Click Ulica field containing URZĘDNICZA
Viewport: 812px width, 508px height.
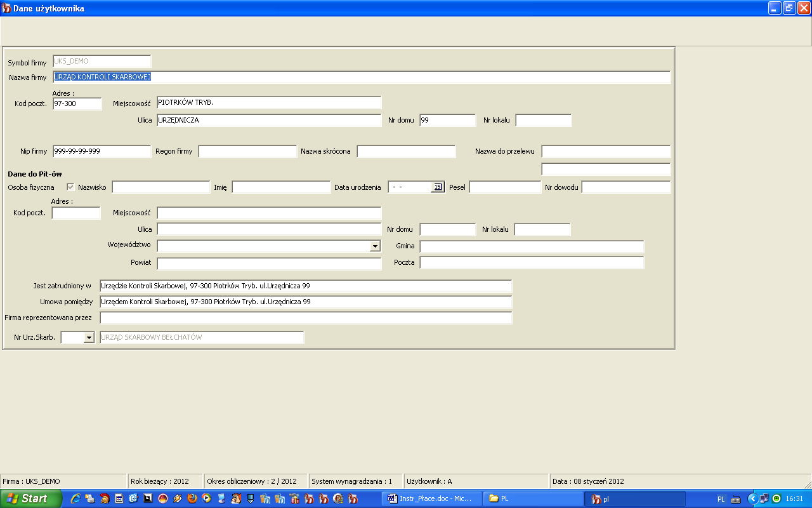click(x=269, y=120)
